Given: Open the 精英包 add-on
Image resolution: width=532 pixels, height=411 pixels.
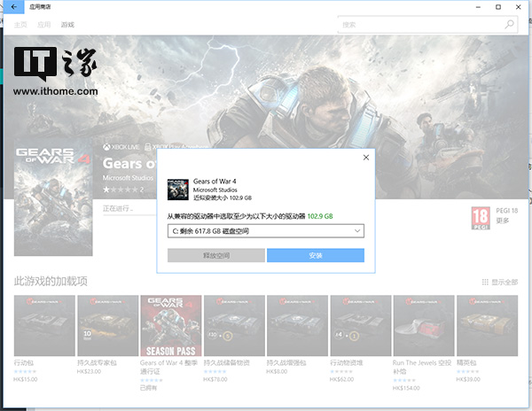Looking at the screenshot, I should point(487,326).
